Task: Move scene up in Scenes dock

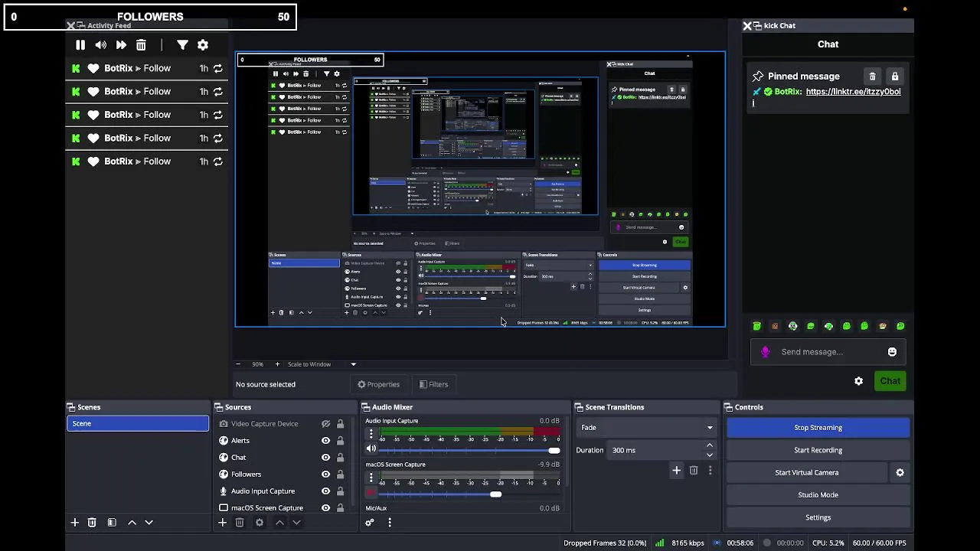Action: pos(132,523)
